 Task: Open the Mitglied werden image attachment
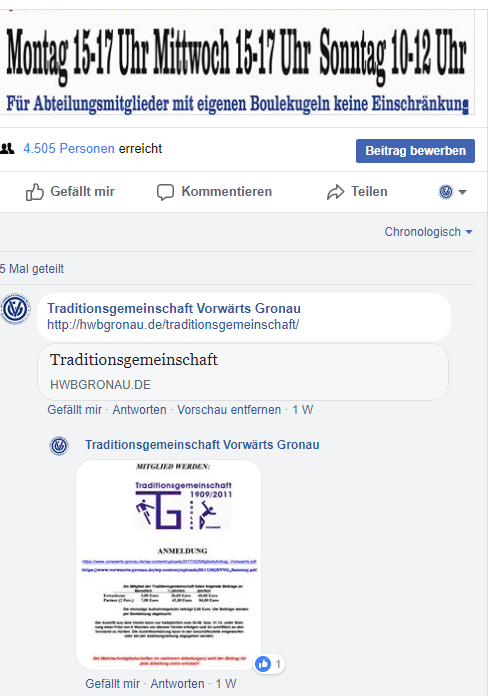(x=168, y=565)
